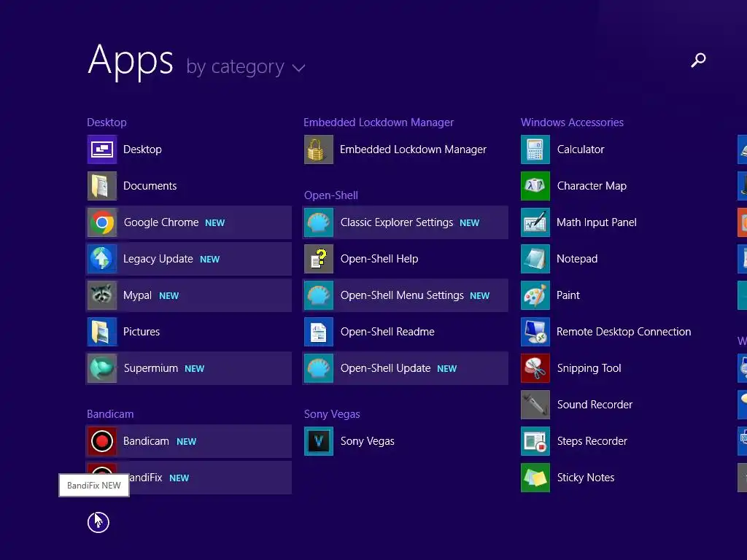
Task: Click the Sony Vegas category header
Action: 332,414
